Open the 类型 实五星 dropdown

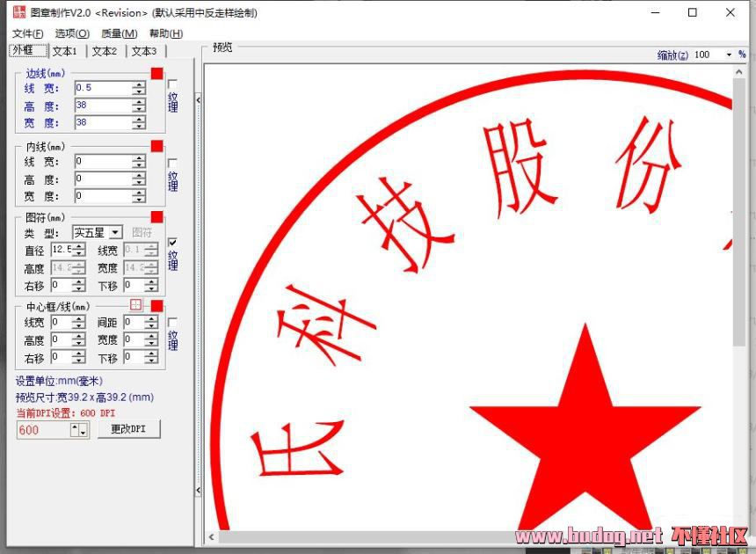[115, 233]
